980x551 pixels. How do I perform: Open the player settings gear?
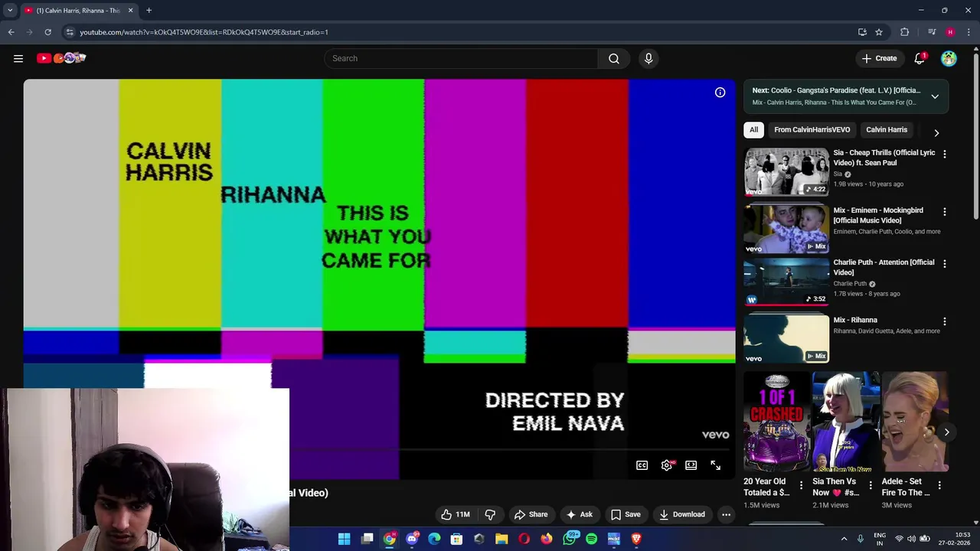(x=667, y=465)
